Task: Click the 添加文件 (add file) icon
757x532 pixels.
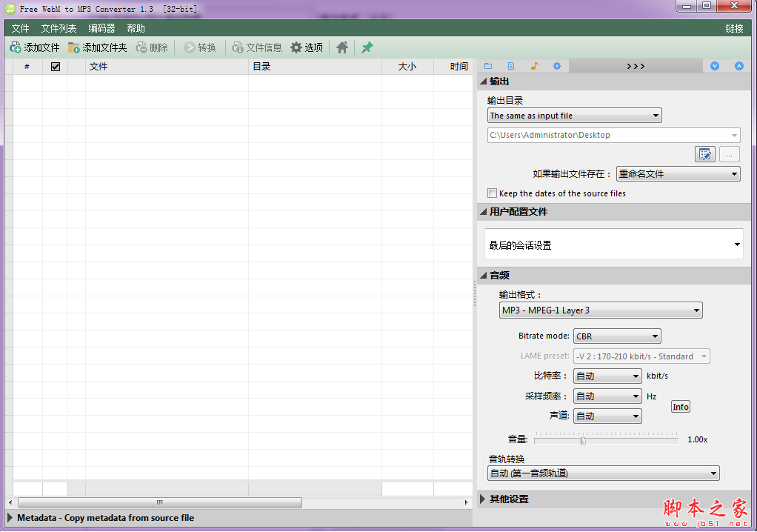Action: pyautogui.click(x=16, y=47)
